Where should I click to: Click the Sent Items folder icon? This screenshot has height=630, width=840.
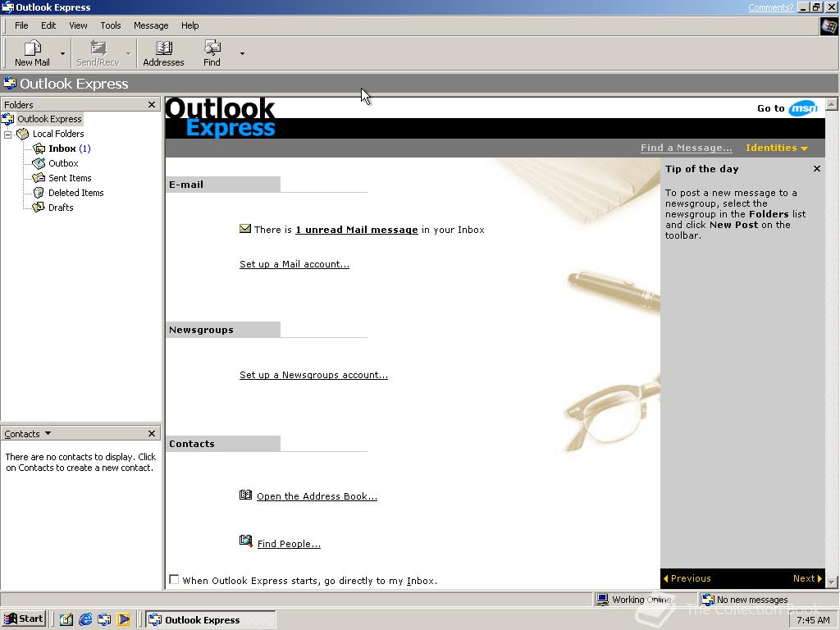click(x=39, y=178)
